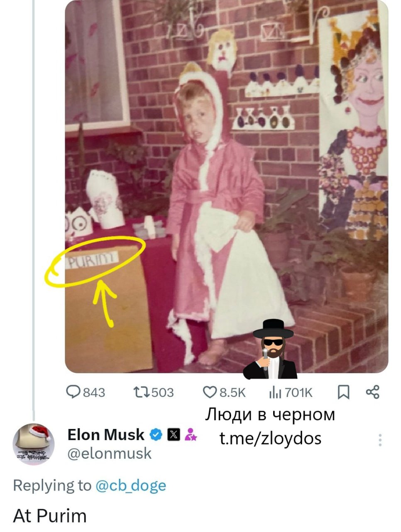Click the blue verified checkmark badge
The height and width of the screenshot is (532, 401).
click(156, 435)
